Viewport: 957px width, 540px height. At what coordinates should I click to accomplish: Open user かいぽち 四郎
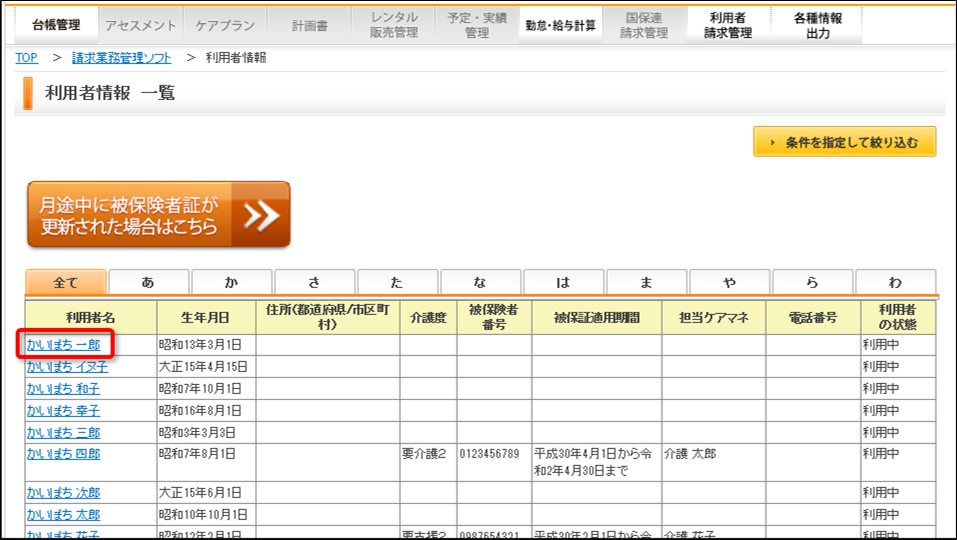[x=63, y=454]
